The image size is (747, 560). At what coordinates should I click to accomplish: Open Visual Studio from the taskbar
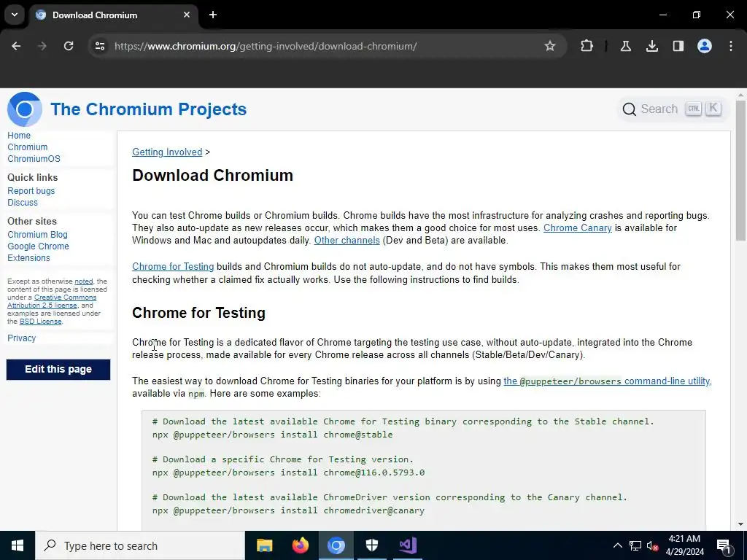coord(408,545)
